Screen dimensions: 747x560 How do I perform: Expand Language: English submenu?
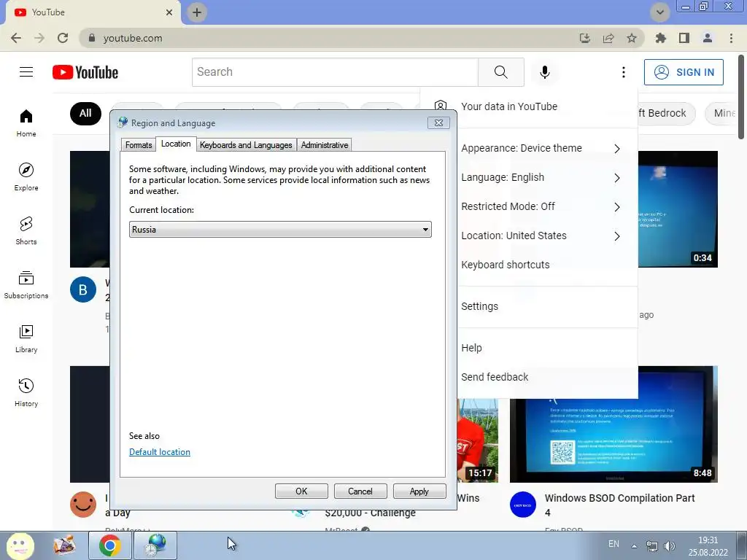[x=547, y=177]
